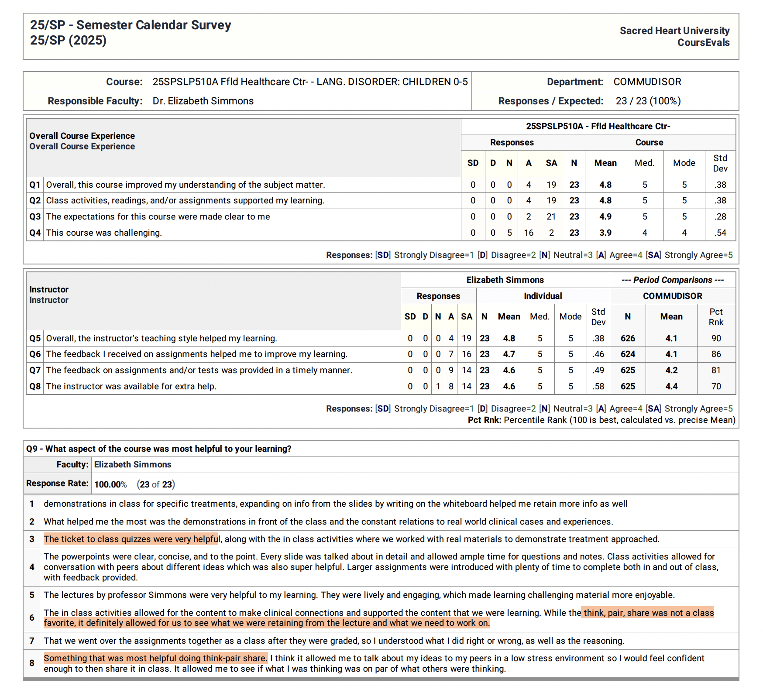The image size is (763, 700).
Task: Click the Sacred Heart University header text
Action: (x=674, y=31)
